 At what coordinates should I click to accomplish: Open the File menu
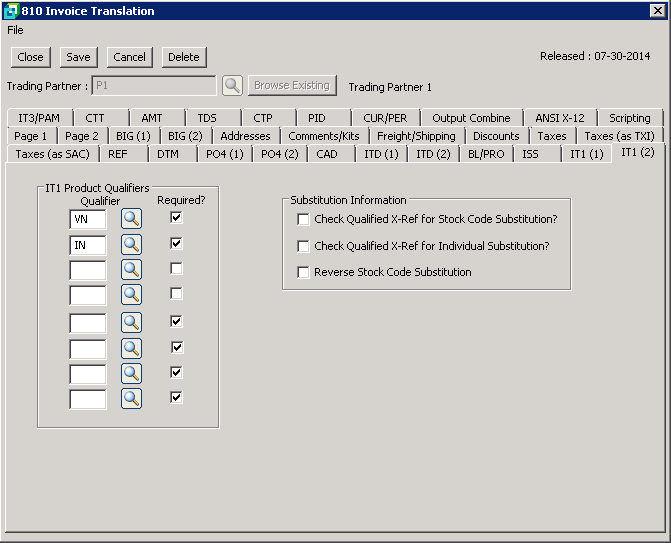tap(15, 30)
